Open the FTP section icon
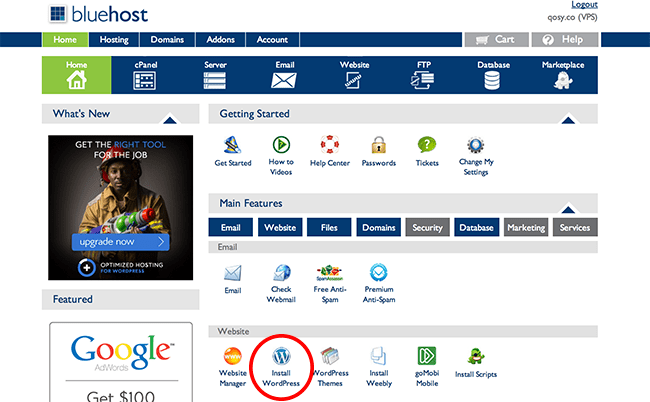Viewport: 650px width, 402px height. coord(422,80)
